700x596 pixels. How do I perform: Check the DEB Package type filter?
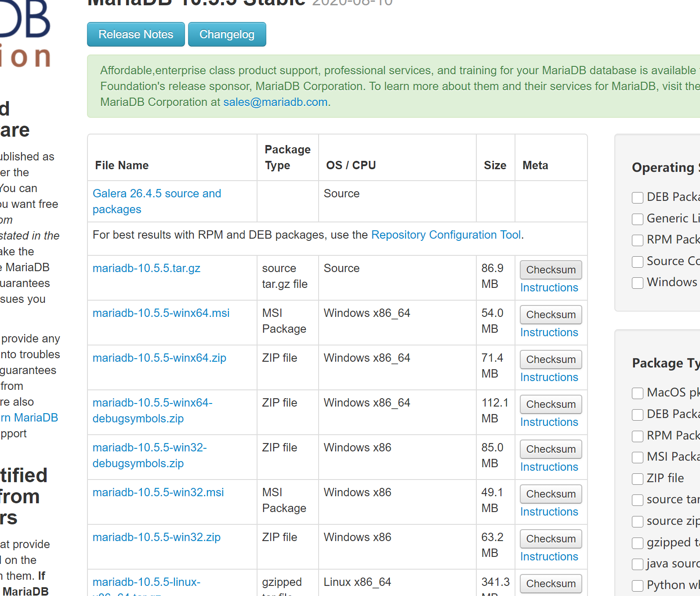[638, 414]
